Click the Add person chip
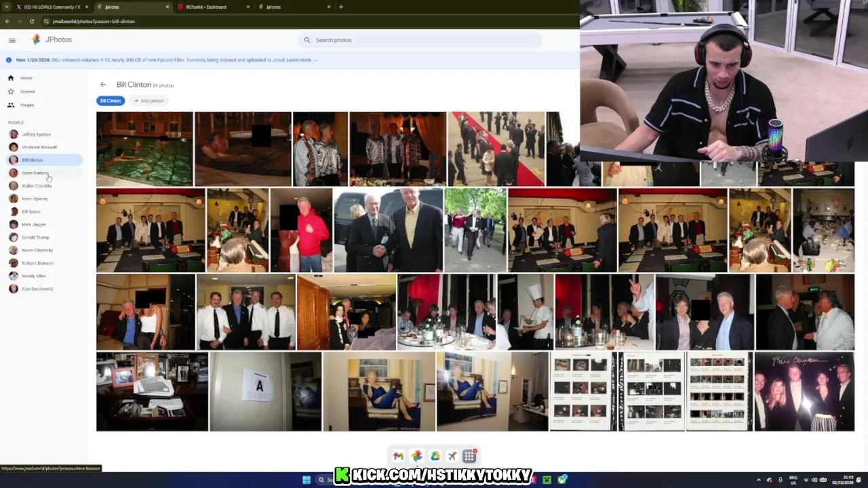This screenshot has width=868, height=488. [x=149, y=100]
